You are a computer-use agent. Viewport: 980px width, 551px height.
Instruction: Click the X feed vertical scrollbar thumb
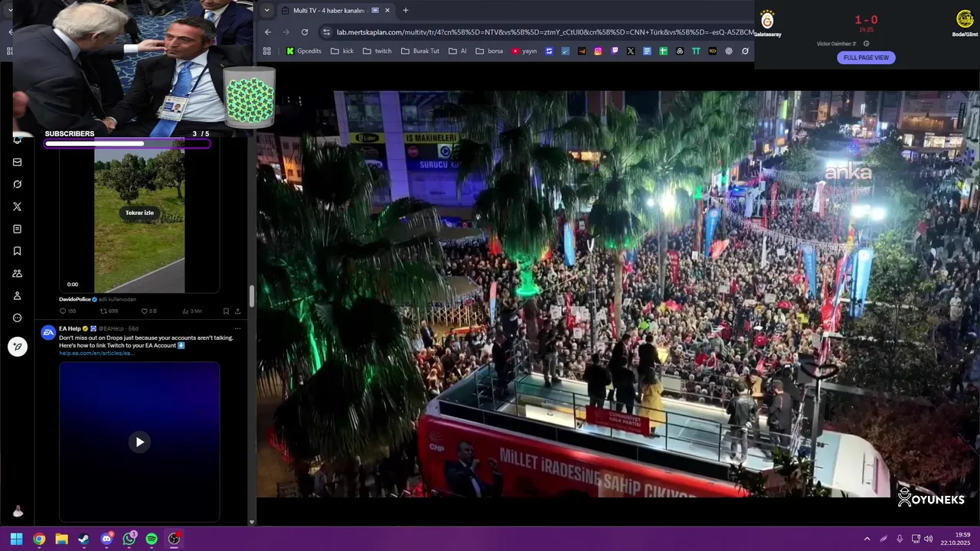[251, 295]
